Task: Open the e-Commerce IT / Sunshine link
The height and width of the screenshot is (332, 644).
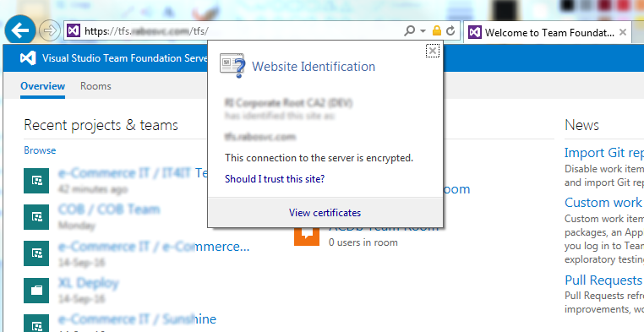Action: [137, 318]
